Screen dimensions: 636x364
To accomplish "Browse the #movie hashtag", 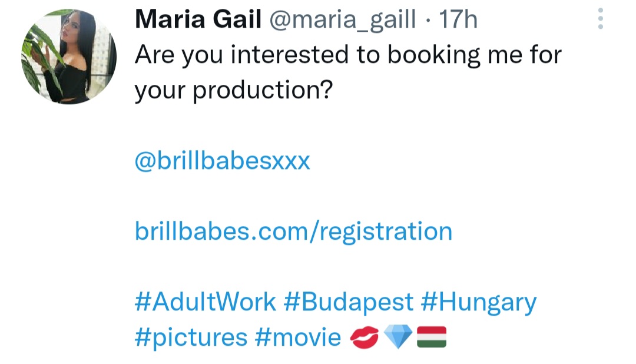I will coord(298,337).
